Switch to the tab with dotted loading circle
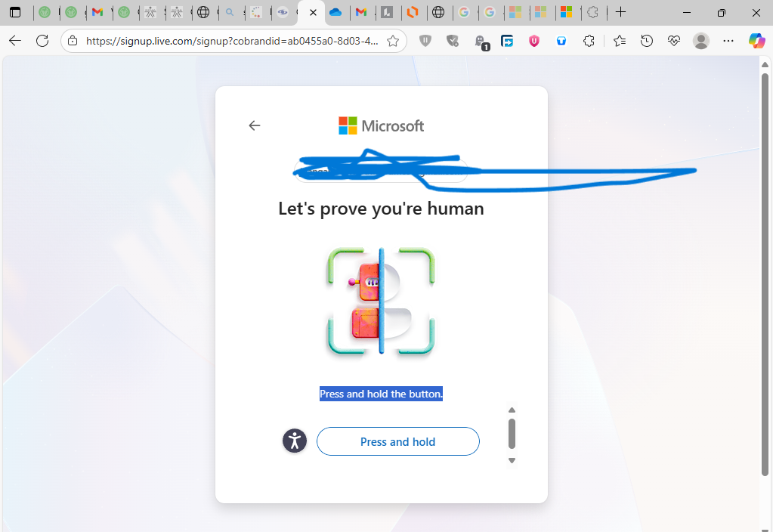 (x=256, y=12)
